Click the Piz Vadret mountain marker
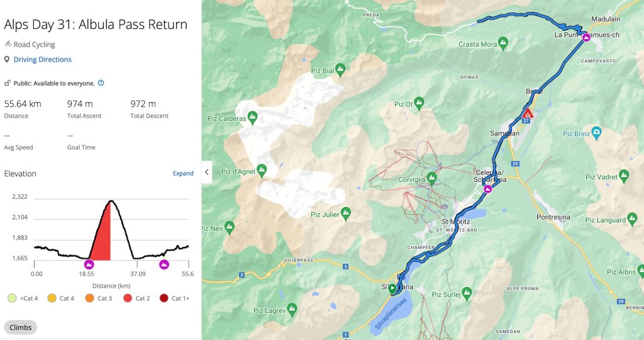This screenshot has width=644, height=340. 624,176
